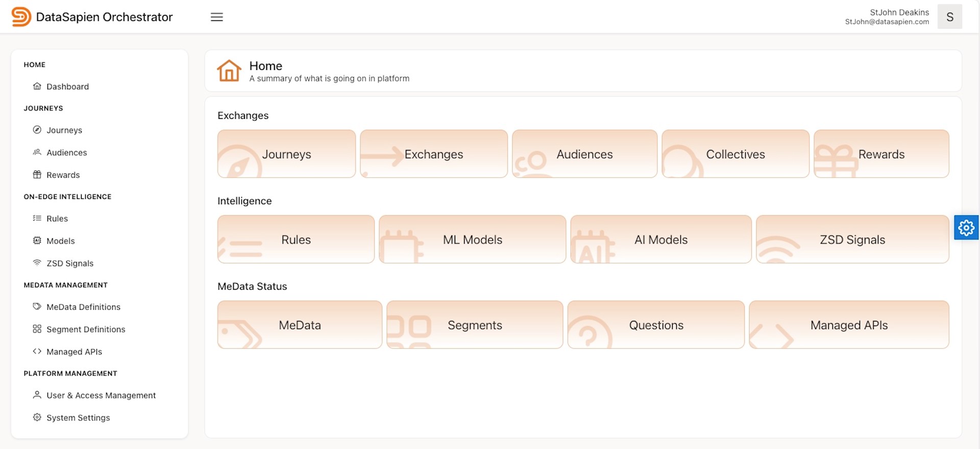This screenshot has width=980, height=449.
Task: Open the blue settings gear panel
Action: pos(966,228)
